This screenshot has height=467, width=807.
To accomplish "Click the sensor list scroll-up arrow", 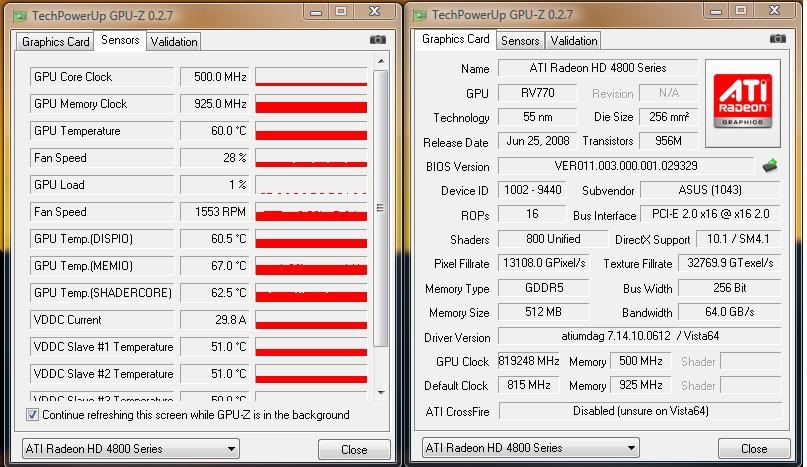I will (381, 61).
